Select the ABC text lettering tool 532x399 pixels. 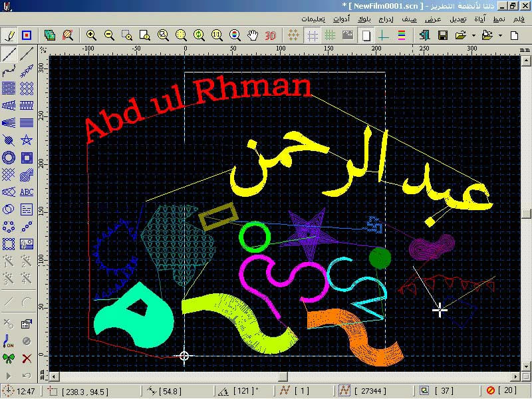[x=27, y=192]
